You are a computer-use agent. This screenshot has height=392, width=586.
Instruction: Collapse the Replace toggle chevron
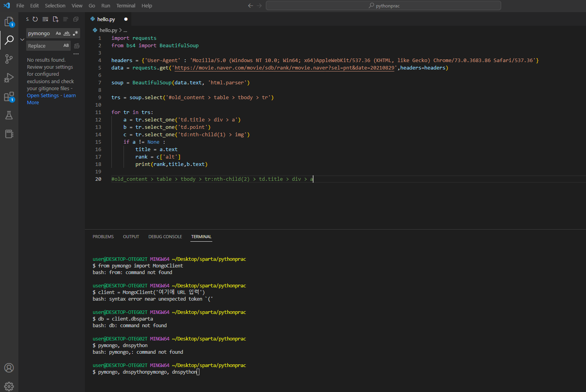[22, 39]
